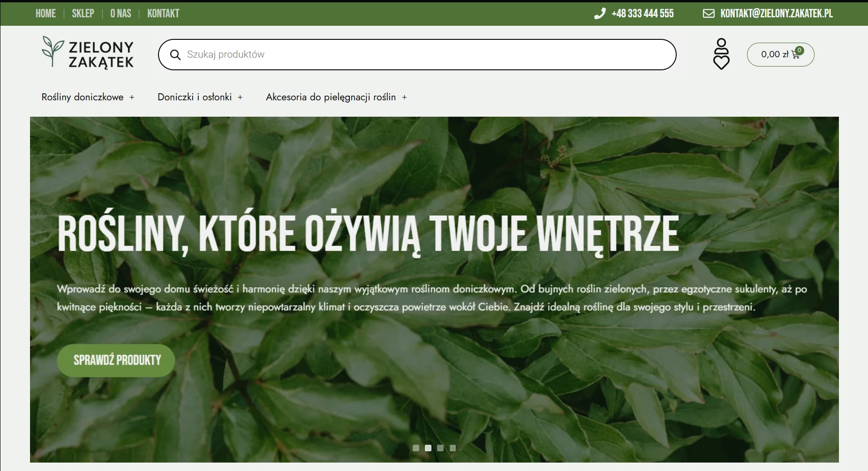Image resolution: width=868 pixels, height=471 pixels.
Task: Focus the Szukaj produktów search field
Action: click(x=422, y=55)
